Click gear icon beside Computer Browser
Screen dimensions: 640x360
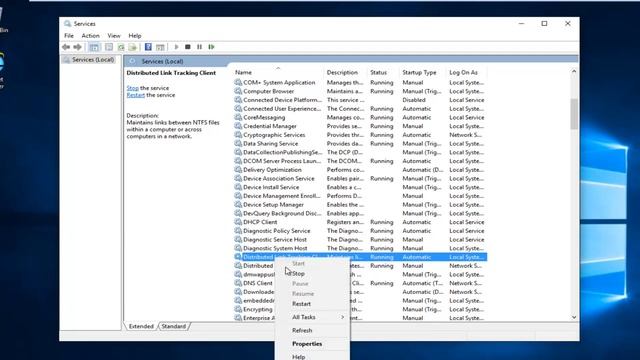[238, 91]
